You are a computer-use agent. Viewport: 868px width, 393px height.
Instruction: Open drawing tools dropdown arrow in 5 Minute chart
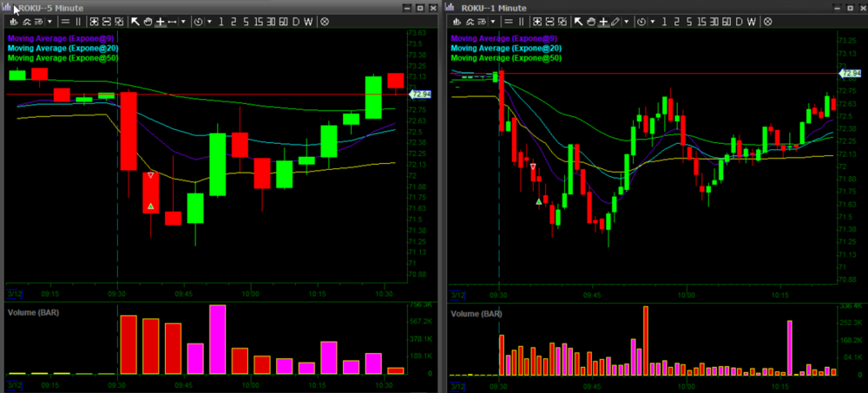(x=183, y=21)
